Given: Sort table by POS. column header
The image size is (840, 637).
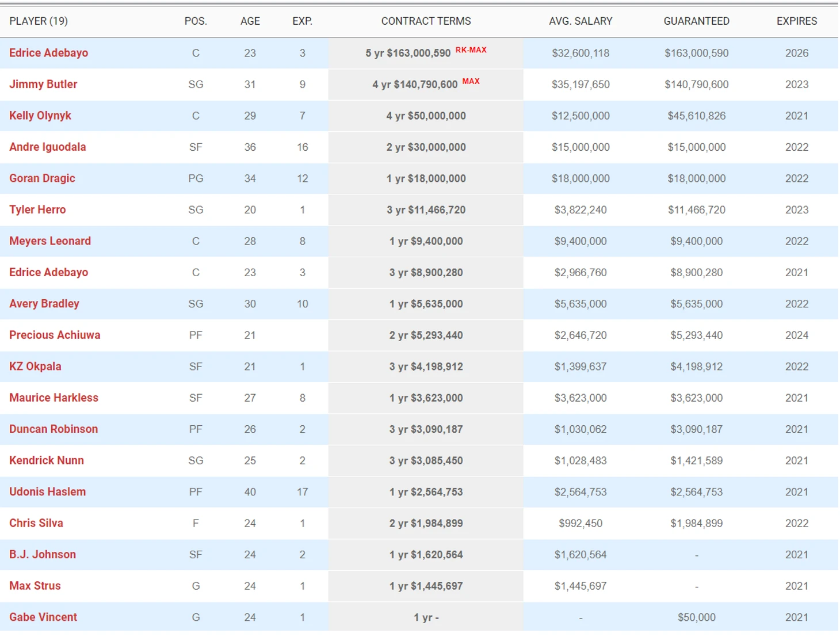Looking at the screenshot, I should point(196,21).
